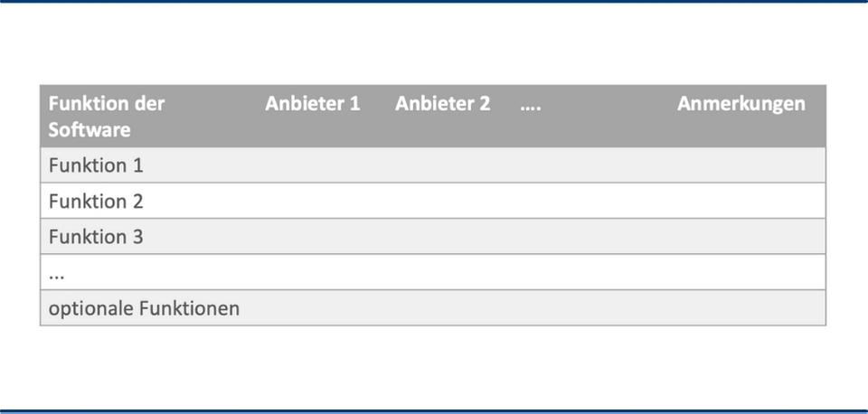
Task: Click Anbieter 2 cell for Funktion 3
Action: click(450, 236)
